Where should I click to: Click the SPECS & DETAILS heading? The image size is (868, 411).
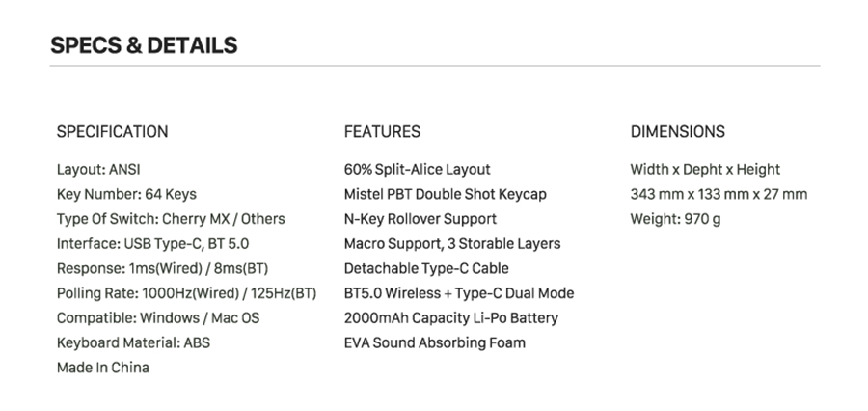coord(144,45)
